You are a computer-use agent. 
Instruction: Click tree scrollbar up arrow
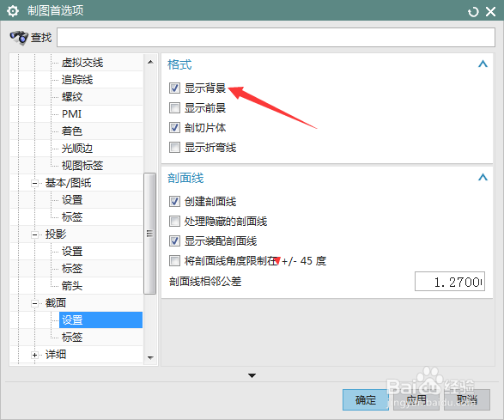click(150, 62)
